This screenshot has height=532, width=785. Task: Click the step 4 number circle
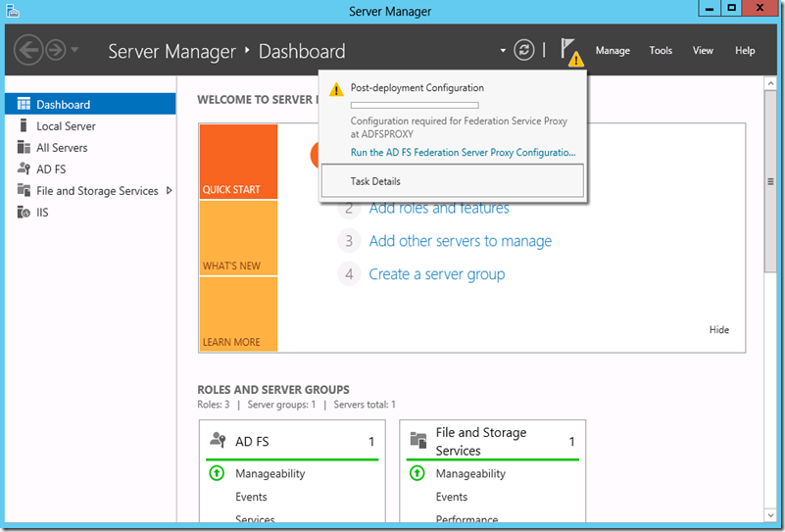coord(349,274)
